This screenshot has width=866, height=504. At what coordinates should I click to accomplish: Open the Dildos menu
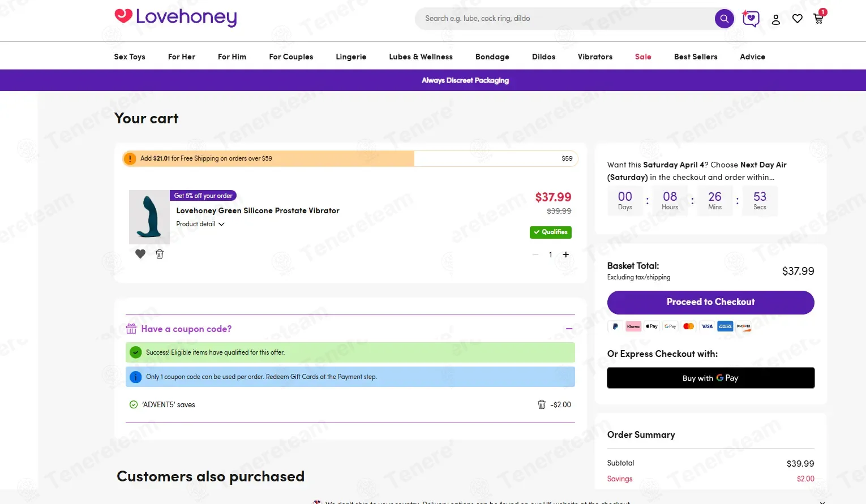coord(544,57)
